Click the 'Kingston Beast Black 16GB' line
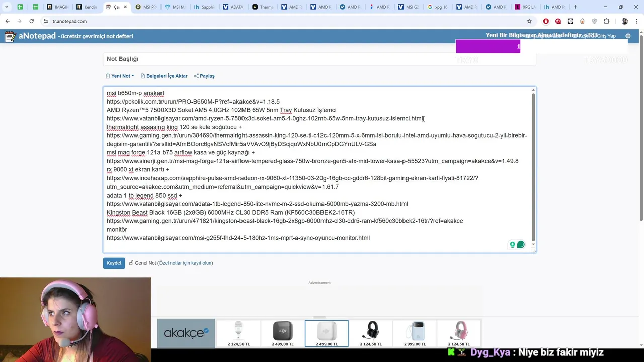Screen dimensions: 644x362 [x=230, y=212]
